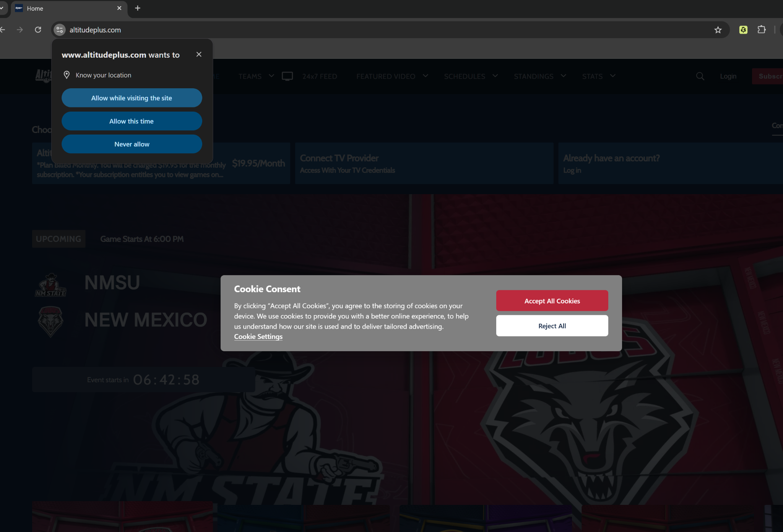Image resolution: width=783 pixels, height=532 pixels.
Task: Click the Reject All cookies button
Action: tap(552, 326)
